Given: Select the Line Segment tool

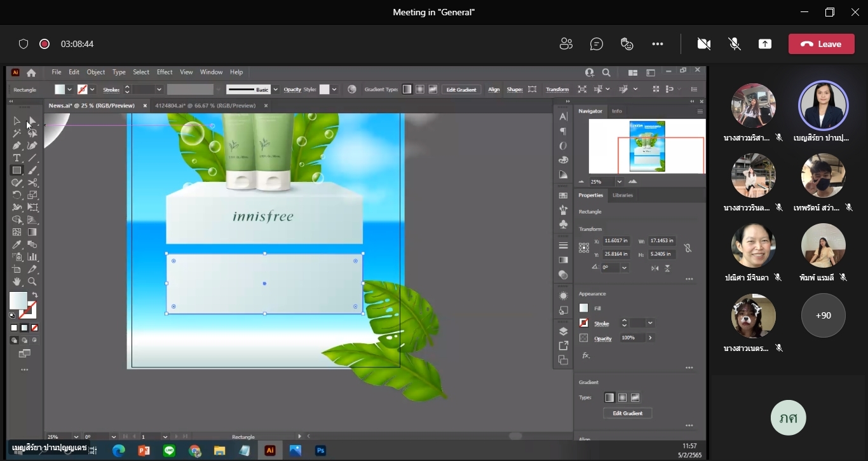Looking at the screenshot, I should pyautogui.click(x=32, y=158).
